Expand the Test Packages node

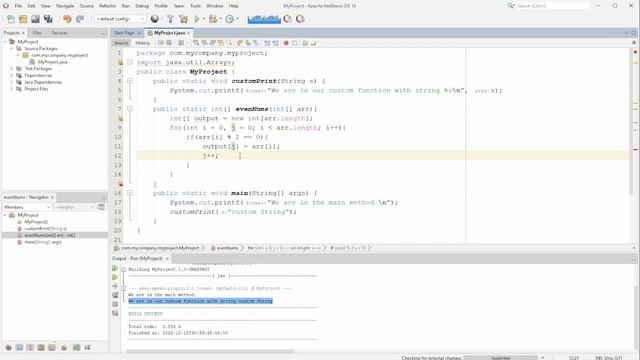(11, 69)
